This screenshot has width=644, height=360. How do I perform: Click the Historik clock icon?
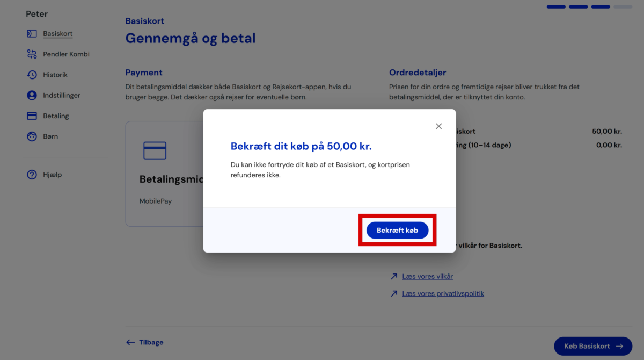[32, 75]
